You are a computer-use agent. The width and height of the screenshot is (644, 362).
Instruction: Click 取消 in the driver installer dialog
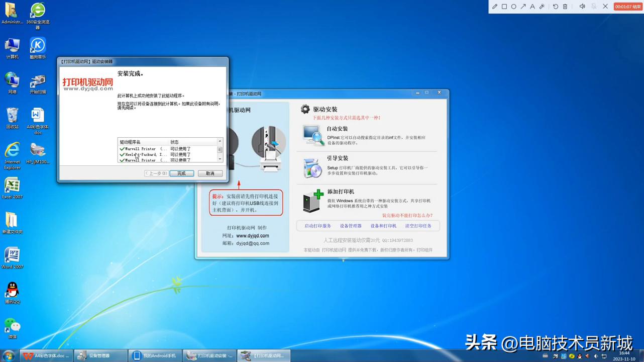point(210,173)
